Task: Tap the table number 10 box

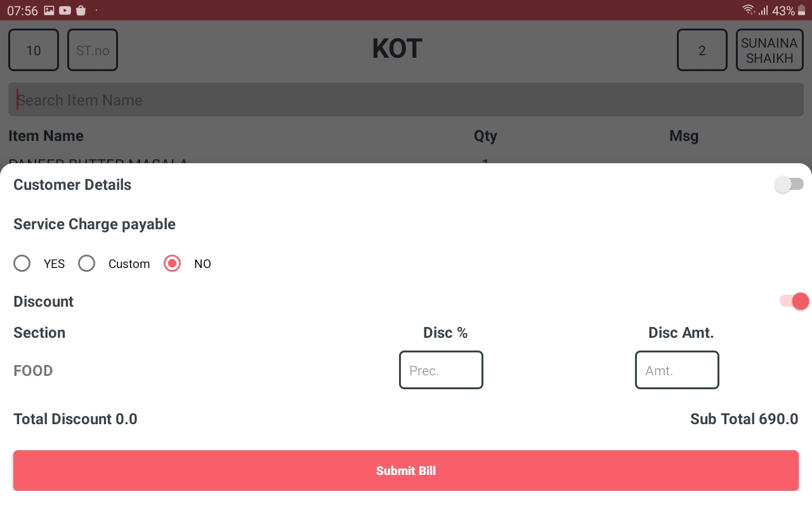Action: [x=34, y=50]
